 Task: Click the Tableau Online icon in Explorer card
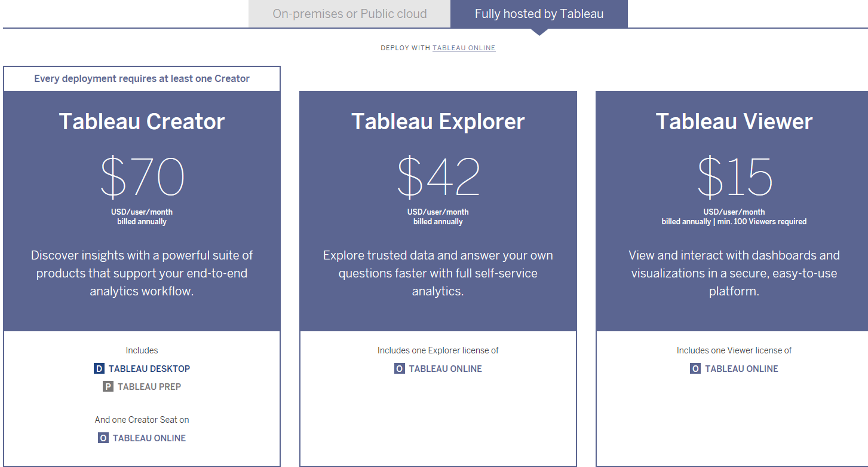coord(398,368)
